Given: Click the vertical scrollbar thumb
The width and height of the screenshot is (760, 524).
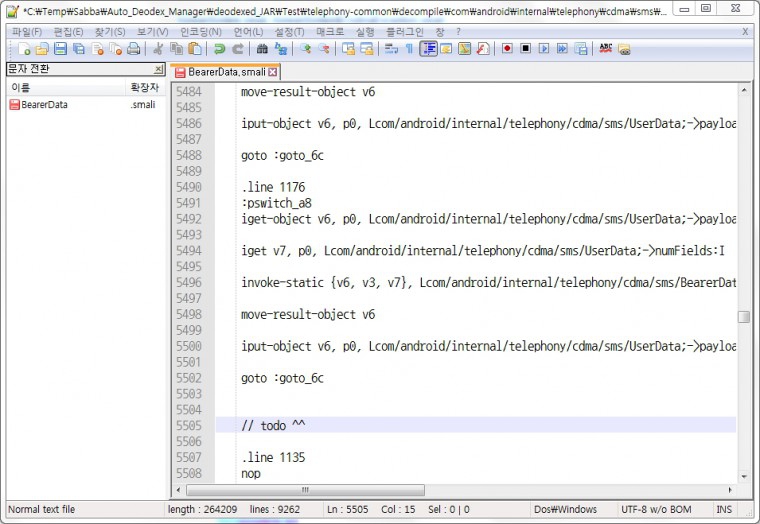Looking at the screenshot, I should (x=744, y=316).
